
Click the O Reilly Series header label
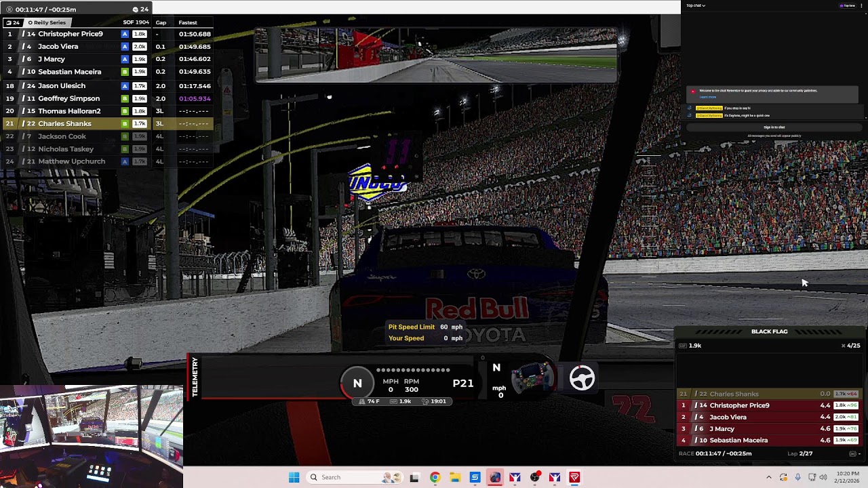[47, 22]
